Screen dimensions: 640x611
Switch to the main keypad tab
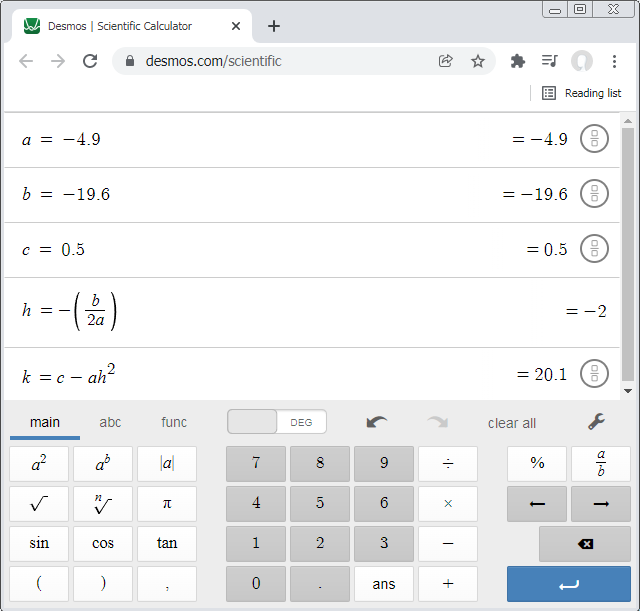pos(45,422)
